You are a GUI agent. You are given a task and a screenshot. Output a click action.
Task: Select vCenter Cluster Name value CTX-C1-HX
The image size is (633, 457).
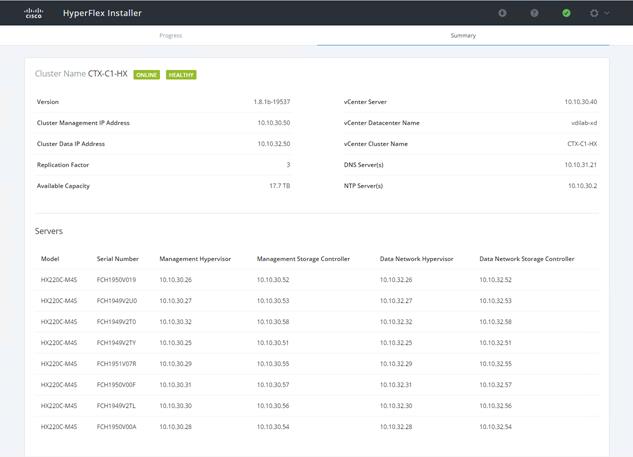click(x=582, y=144)
